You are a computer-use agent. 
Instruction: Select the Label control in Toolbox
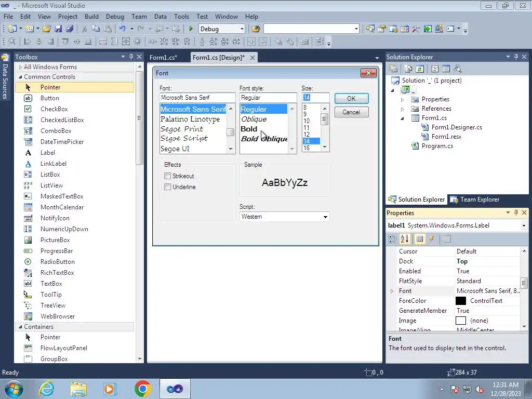(x=47, y=153)
